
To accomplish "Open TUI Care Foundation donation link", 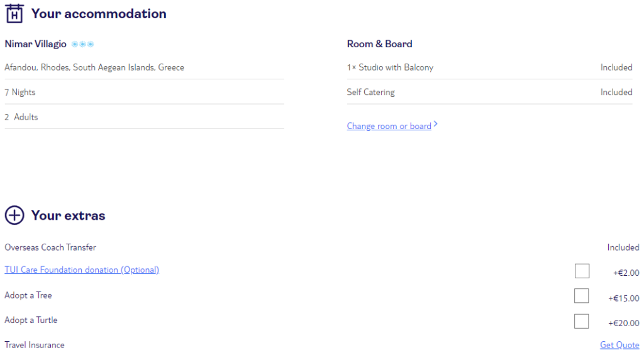I will [82, 270].
